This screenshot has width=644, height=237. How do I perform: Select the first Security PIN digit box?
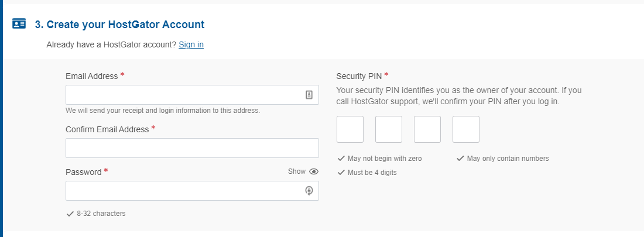click(350, 129)
